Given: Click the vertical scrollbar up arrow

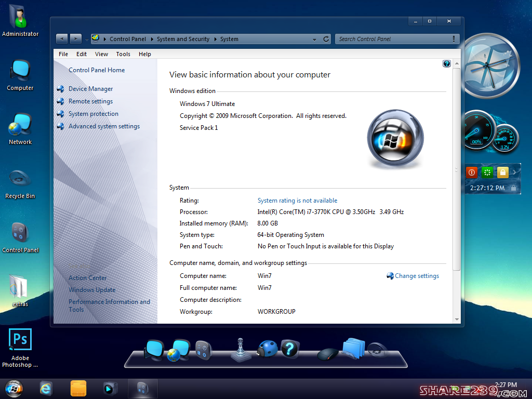Looking at the screenshot, I should click(x=457, y=63).
